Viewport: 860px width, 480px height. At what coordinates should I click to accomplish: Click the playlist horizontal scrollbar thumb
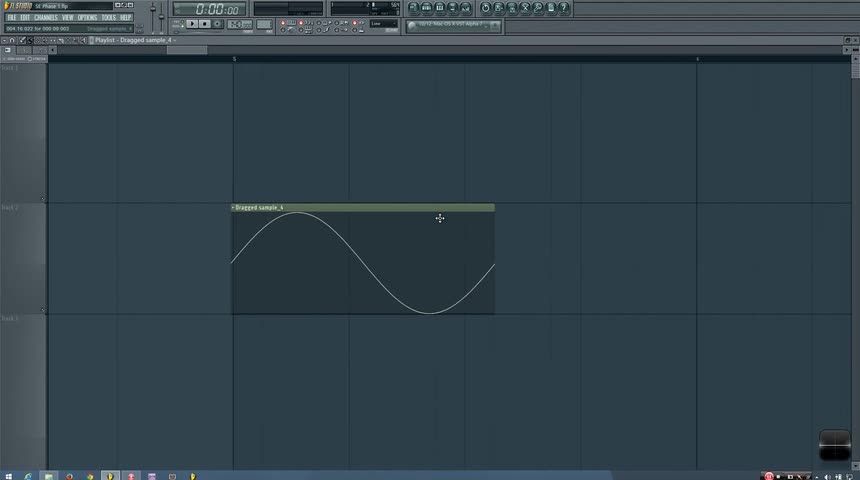point(187,50)
